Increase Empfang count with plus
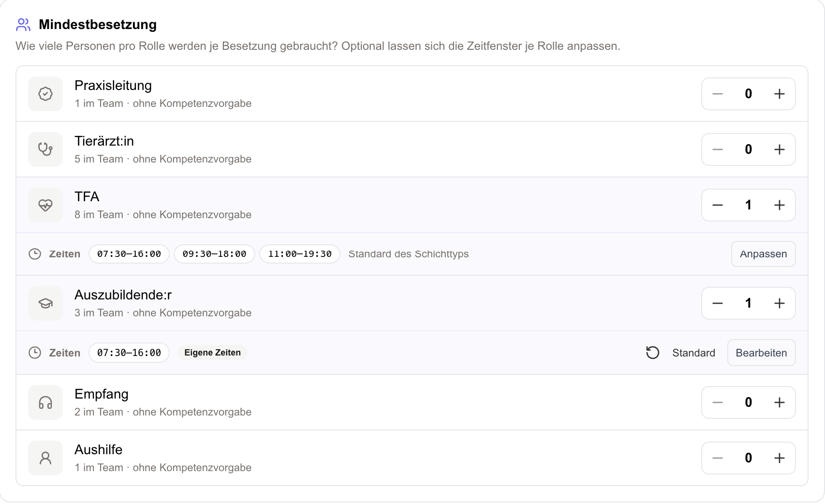The width and height of the screenshot is (825, 504). tap(779, 402)
